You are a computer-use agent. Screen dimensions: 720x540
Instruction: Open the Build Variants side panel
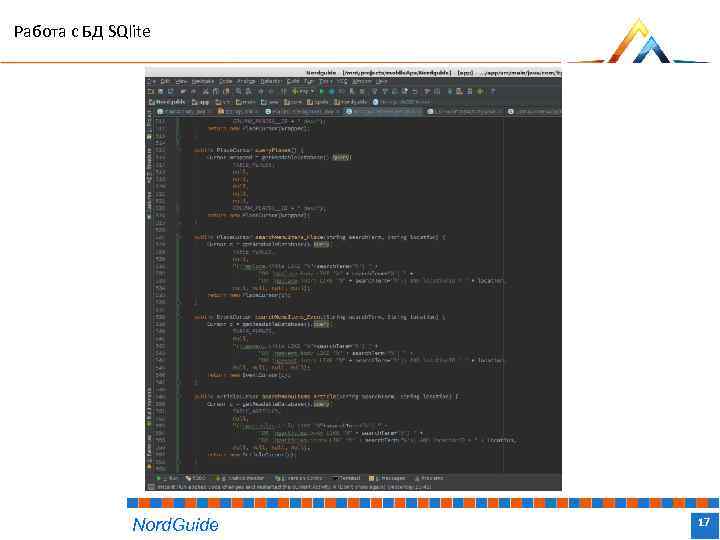[x=149, y=406]
